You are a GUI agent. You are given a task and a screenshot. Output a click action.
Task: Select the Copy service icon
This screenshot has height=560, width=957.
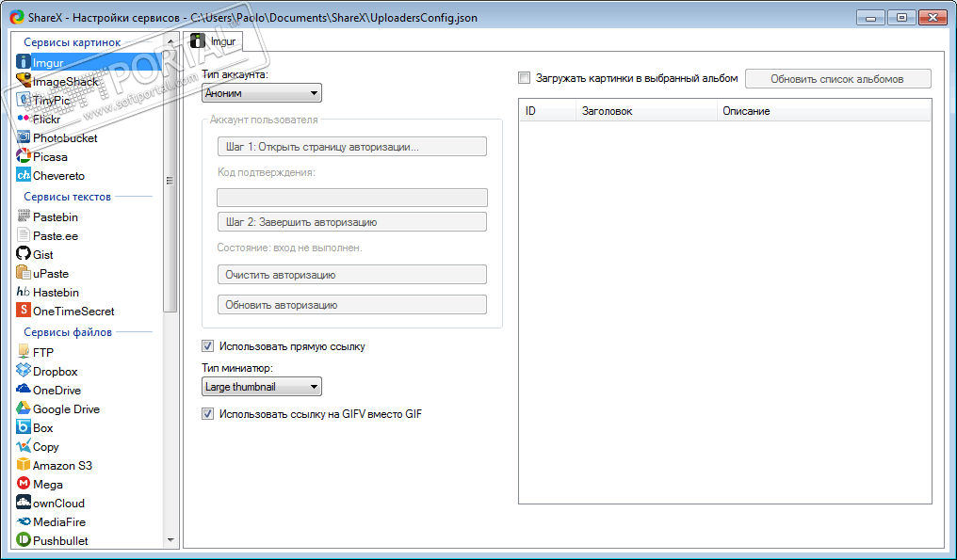[x=24, y=446]
